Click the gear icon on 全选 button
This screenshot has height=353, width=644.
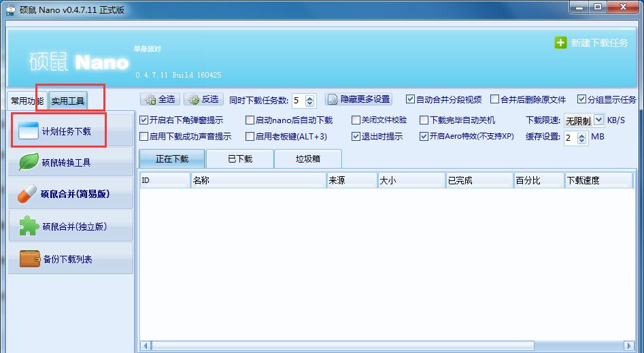click(150, 99)
